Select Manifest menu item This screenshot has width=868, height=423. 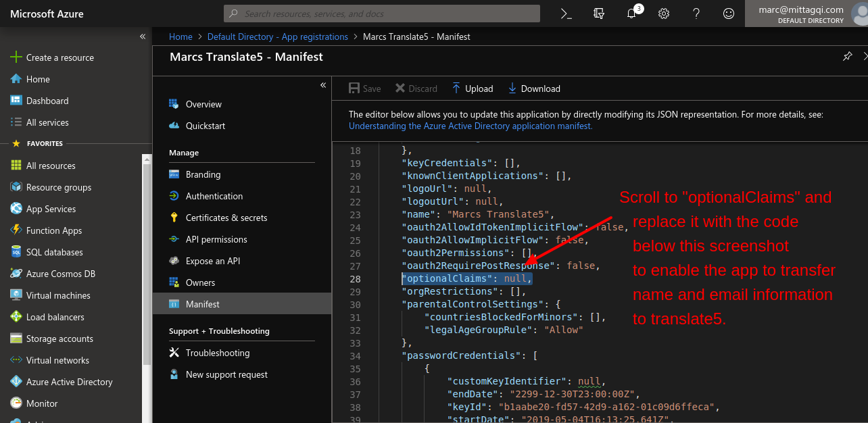(x=242, y=304)
